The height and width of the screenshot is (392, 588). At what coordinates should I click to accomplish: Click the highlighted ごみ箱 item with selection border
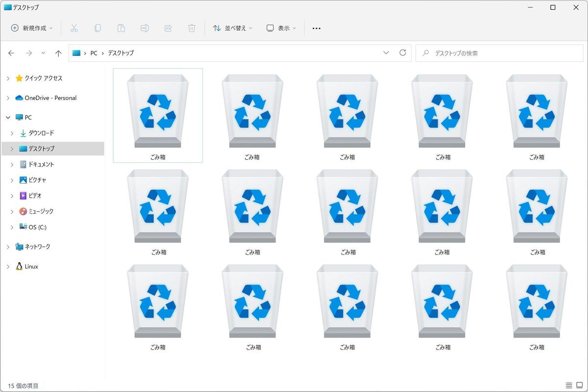click(158, 115)
